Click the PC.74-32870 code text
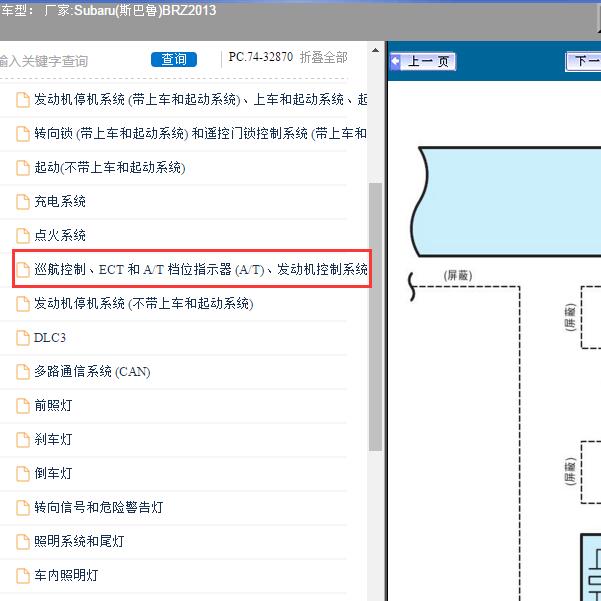Viewport: 601px width, 601px height. [x=261, y=57]
